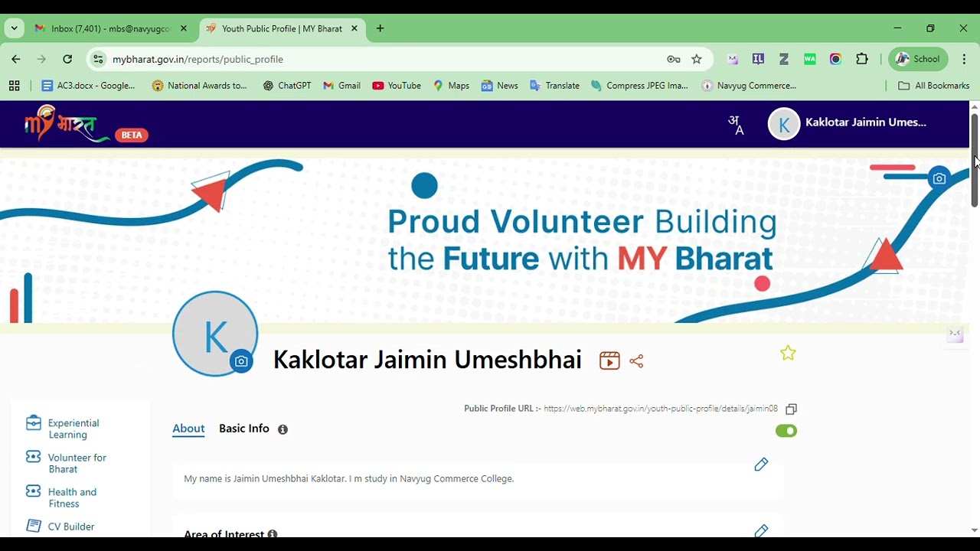
Task: Reload the current page
Action: (67, 59)
